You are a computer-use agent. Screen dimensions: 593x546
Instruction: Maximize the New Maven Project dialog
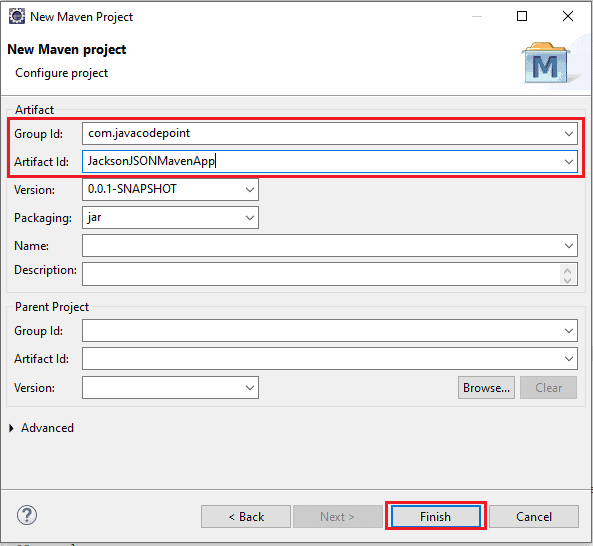click(x=522, y=16)
